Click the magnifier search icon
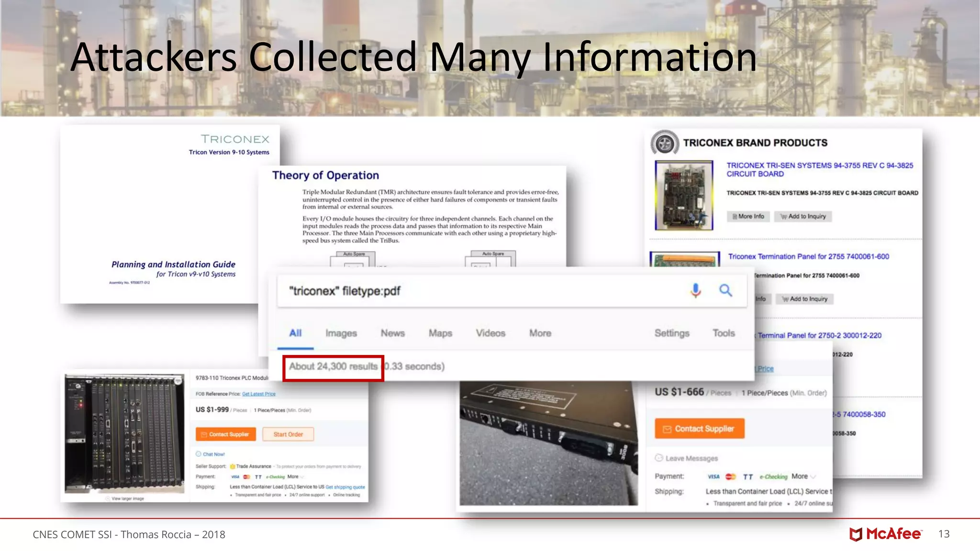 [725, 290]
